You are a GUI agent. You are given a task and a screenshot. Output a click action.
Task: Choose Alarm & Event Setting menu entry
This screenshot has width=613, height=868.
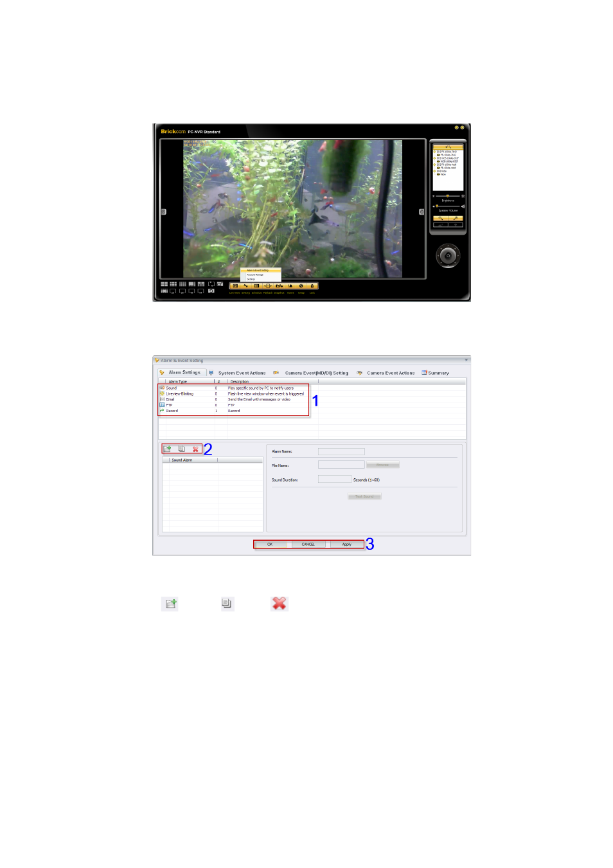tap(258, 270)
